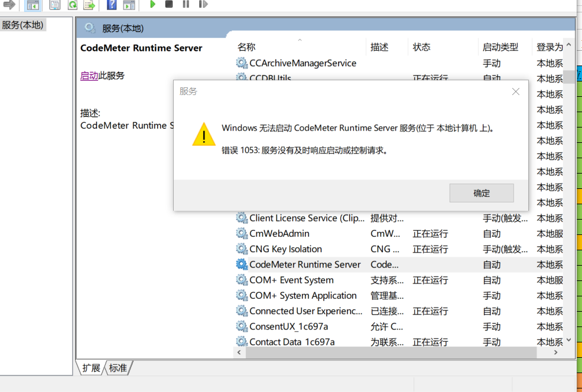Click the 启动 link to start the service
This screenshot has width=582, height=392.
click(x=89, y=76)
